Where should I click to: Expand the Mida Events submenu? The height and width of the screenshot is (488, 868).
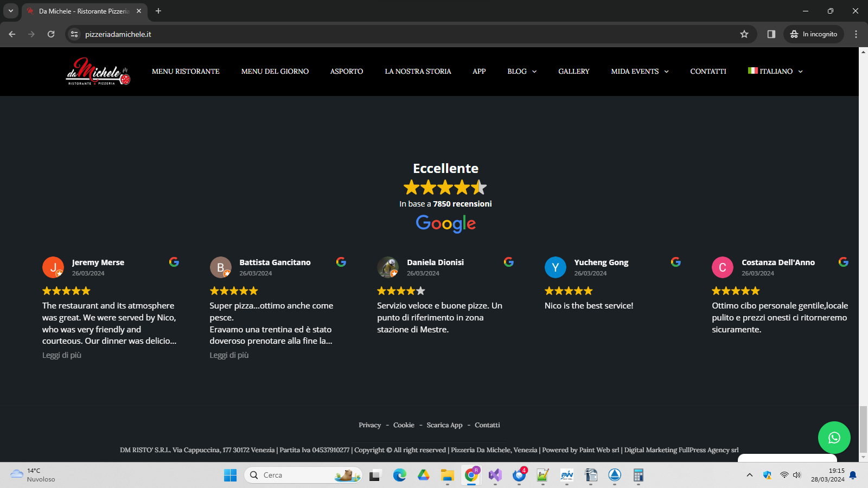[640, 72]
